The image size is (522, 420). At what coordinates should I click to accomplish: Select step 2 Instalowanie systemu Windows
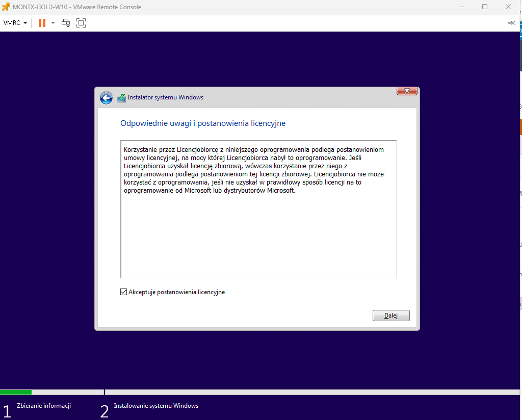pyautogui.click(x=155, y=406)
